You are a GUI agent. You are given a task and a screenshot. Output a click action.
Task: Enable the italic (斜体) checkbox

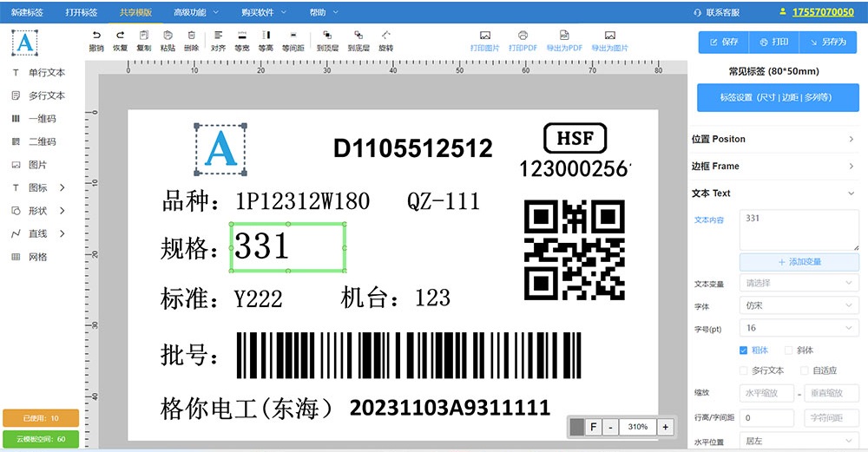[789, 350]
